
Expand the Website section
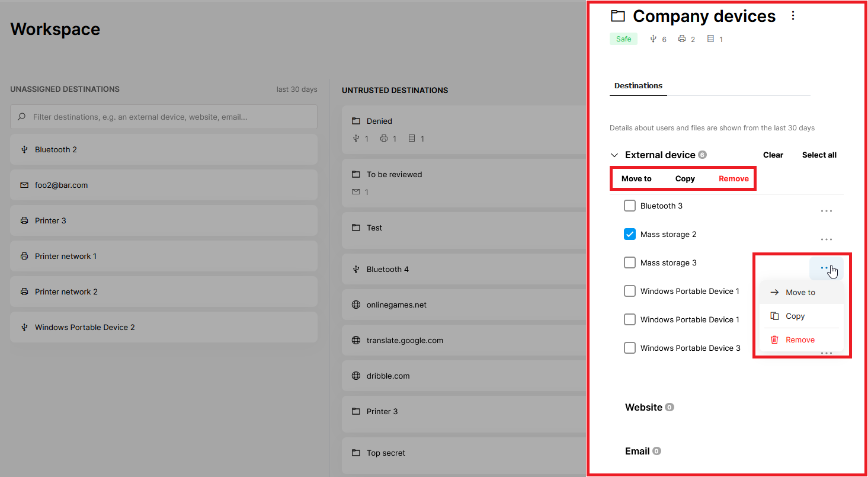(x=643, y=408)
